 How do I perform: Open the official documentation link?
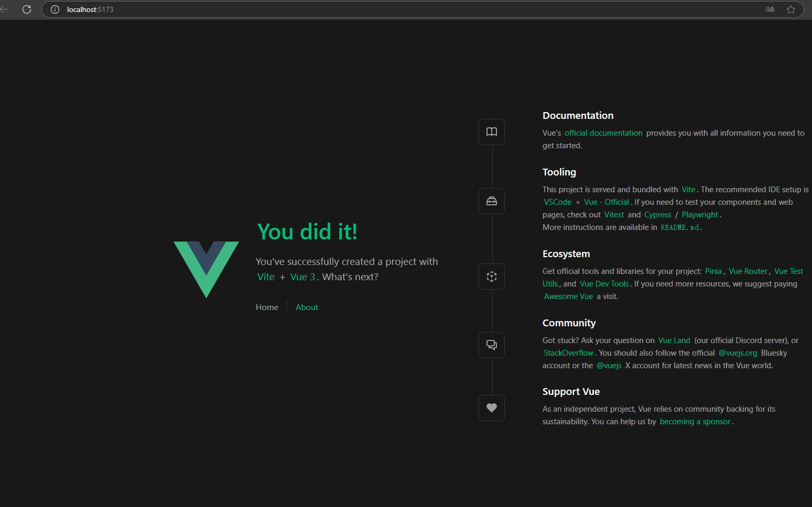pyautogui.click(x=603, y=133)
